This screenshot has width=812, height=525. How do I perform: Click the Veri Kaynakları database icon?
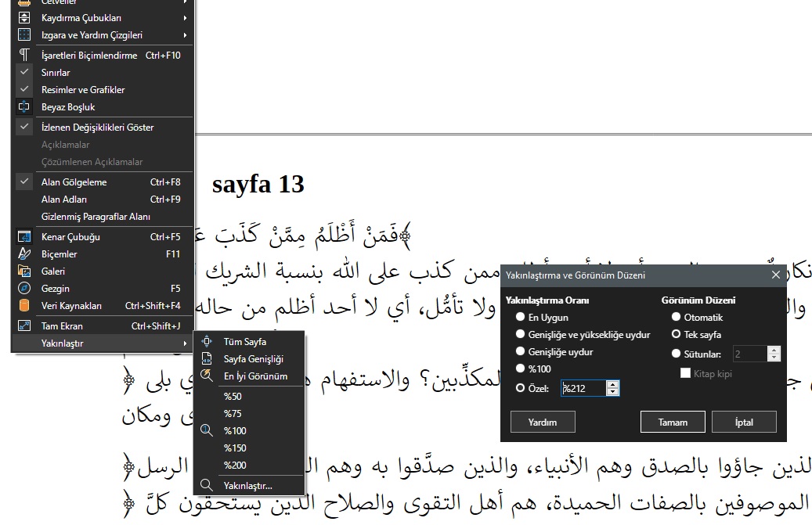[23, 305]
